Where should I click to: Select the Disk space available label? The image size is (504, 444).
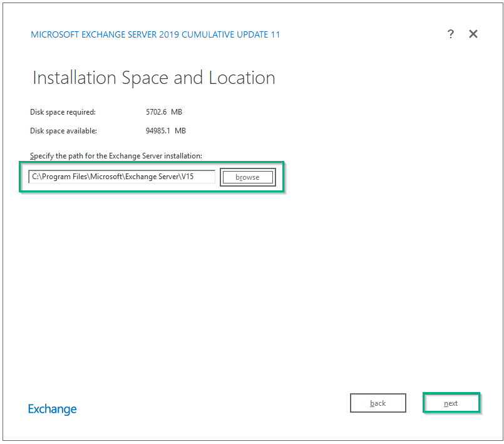tap(63, 131)
